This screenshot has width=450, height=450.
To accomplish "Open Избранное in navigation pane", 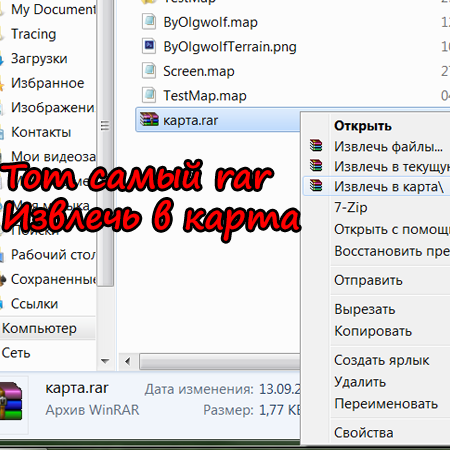I will (47, 83).
